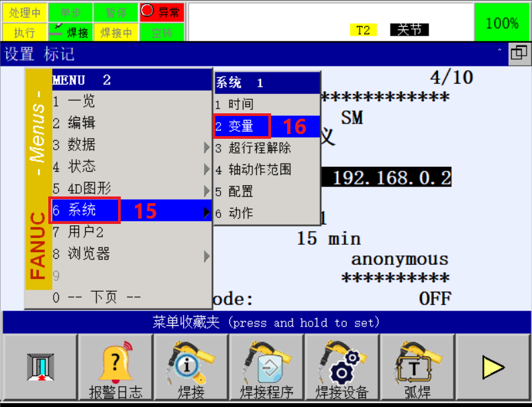Click the 4/10 line counter

(451, 77)
